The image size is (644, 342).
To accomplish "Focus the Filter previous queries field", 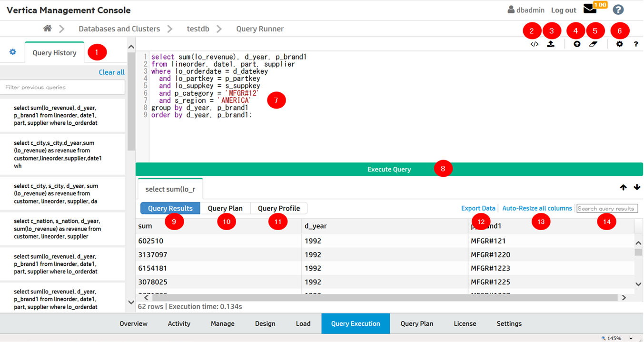I will [63, 87].
